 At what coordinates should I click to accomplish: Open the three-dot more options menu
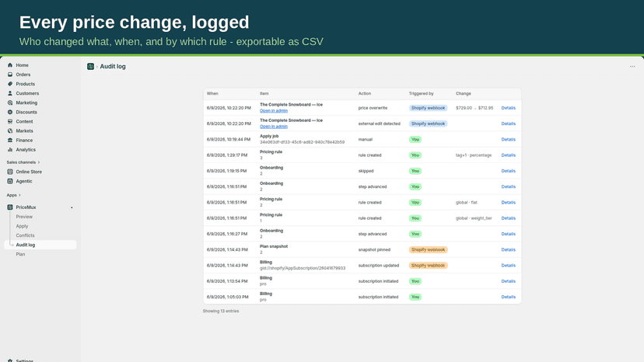[632, 67]
